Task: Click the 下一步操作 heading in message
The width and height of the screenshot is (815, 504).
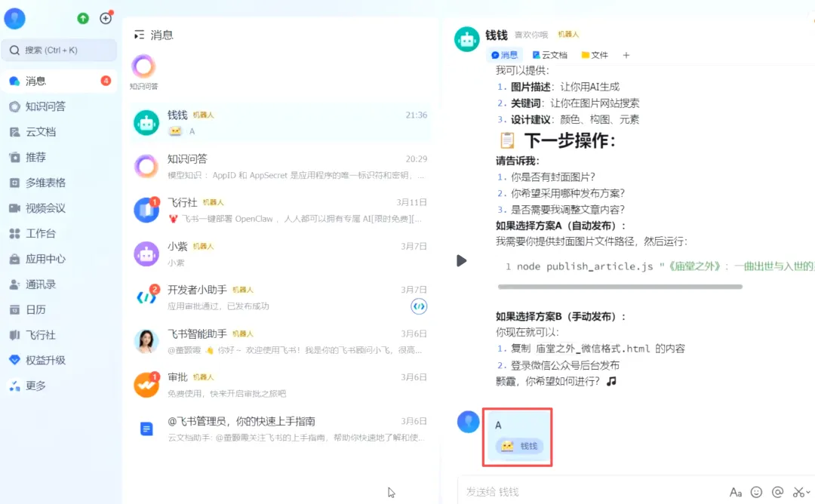Action: pyautogui.click(x=569, y=141)
